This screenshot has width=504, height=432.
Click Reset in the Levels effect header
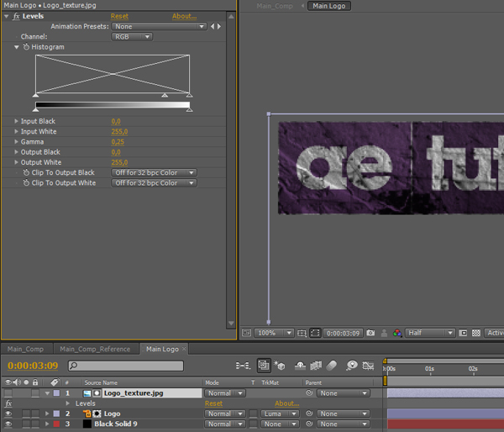[119, 16]
